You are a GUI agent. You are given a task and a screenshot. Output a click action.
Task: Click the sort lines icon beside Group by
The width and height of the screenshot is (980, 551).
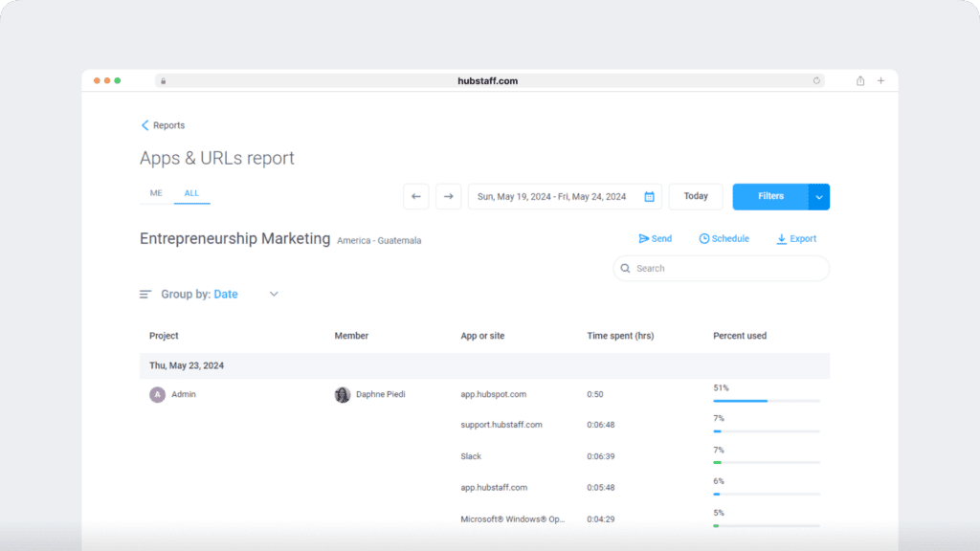(145, 294)
